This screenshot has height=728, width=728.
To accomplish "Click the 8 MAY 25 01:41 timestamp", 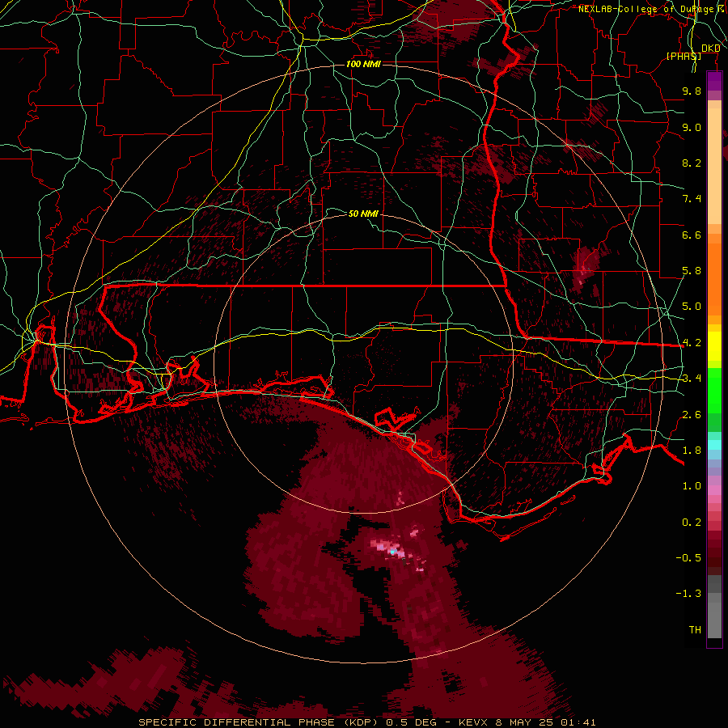I will [545, 722].
